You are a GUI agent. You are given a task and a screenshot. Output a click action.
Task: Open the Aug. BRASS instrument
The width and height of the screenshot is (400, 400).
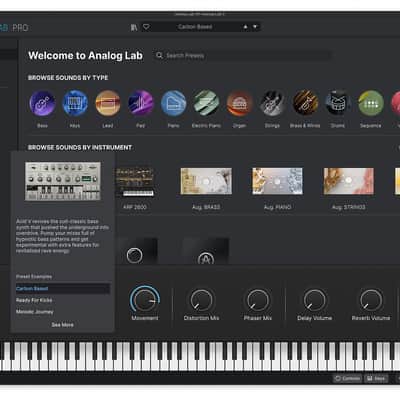206,181
